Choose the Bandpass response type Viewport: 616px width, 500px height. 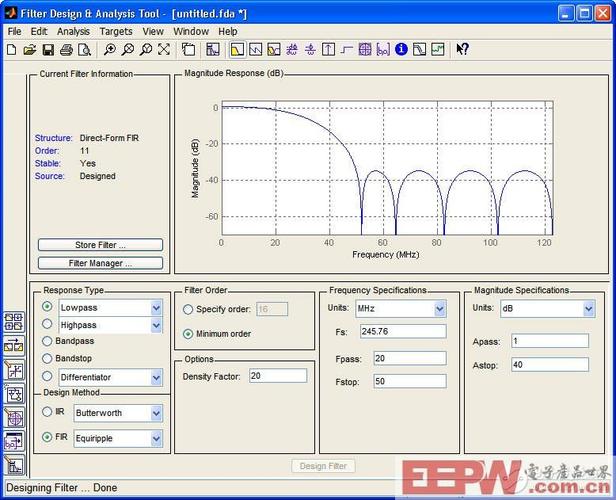(x=47, y=341)
